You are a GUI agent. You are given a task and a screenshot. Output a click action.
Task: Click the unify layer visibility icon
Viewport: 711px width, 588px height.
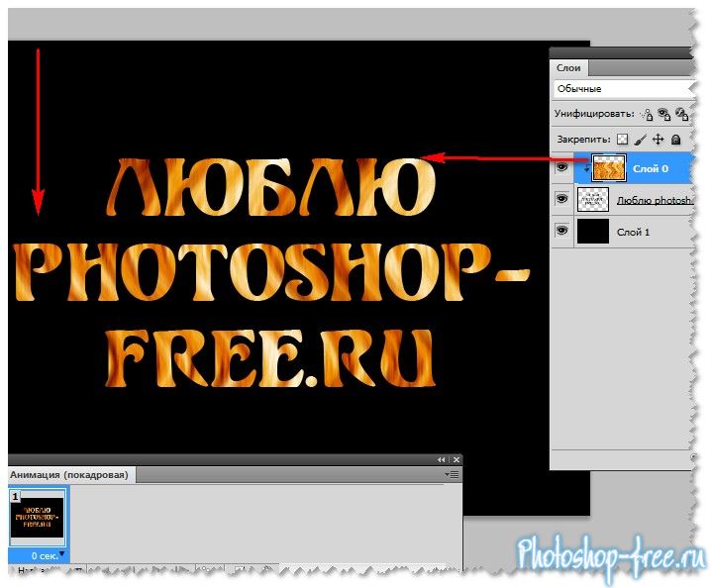(665, 114)
